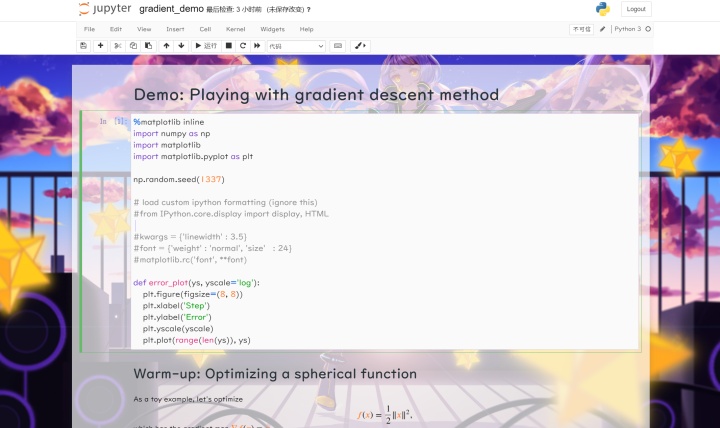Viewport: 720px width, 428px height.
Task: Click the 'As a toy example' paragraph
Action: click(x=188, y=399)
